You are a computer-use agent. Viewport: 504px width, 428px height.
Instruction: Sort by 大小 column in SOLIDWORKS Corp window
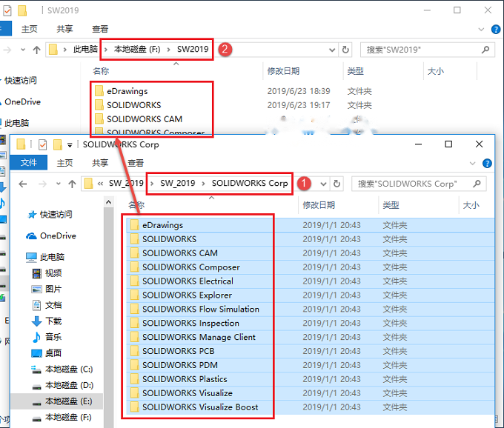(x=471, y=205)
